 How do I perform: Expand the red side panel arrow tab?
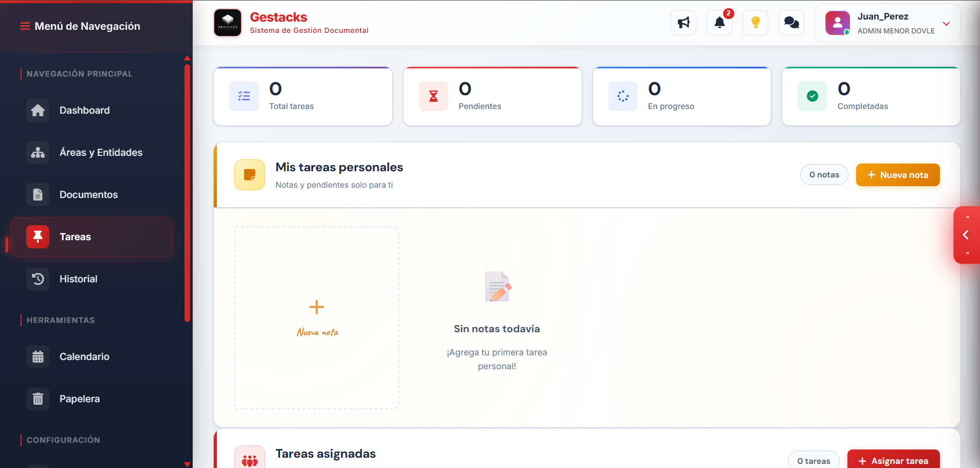(967, 235)
